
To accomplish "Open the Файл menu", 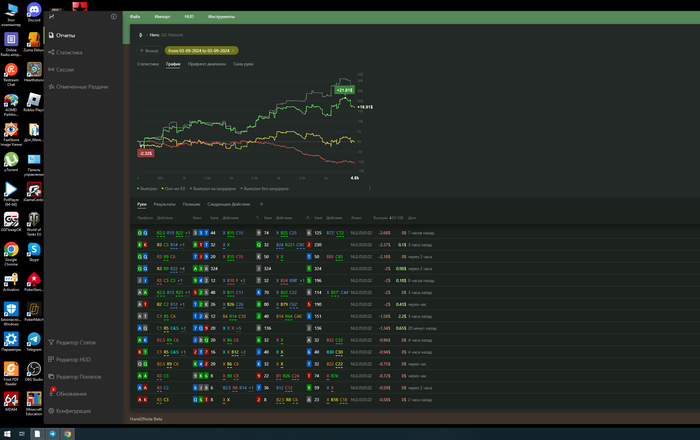I will coord(135,17).
